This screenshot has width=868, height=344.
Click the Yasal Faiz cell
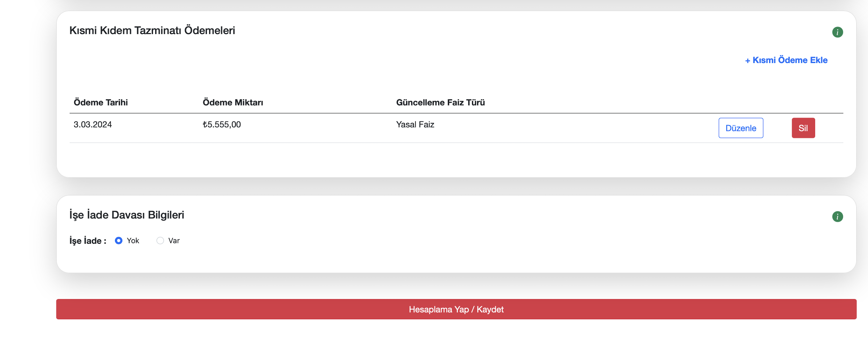[x=415, y=125]
